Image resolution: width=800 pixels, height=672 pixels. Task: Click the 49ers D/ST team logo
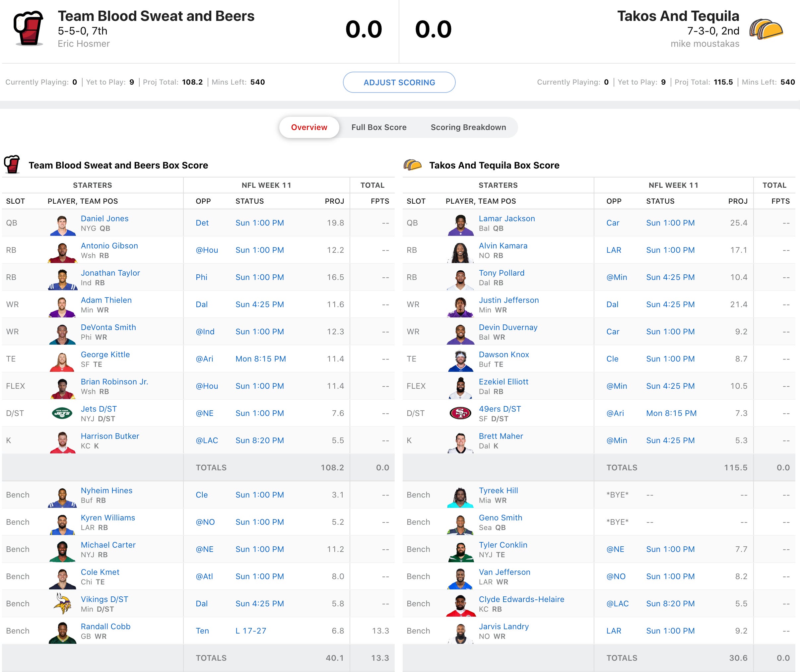tap(460, 413)
